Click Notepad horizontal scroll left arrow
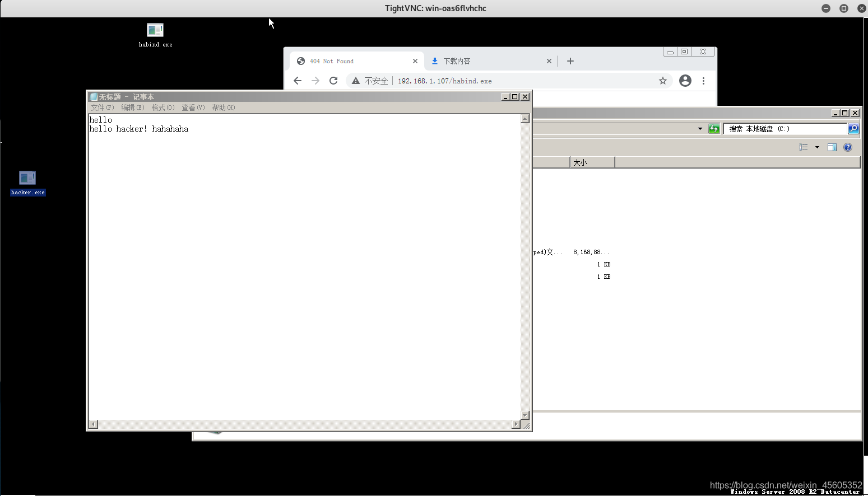Viewport: 868px width, 496px height. pos(94,424)
